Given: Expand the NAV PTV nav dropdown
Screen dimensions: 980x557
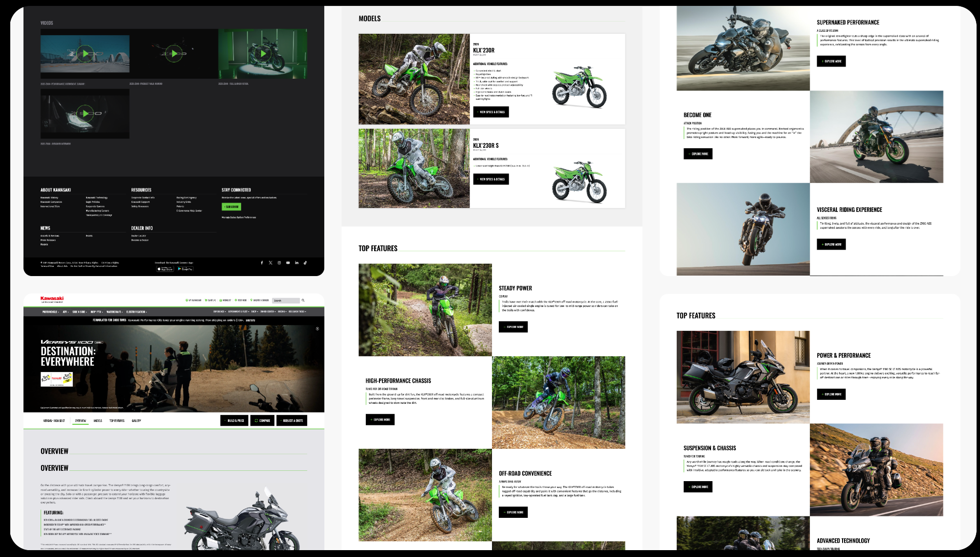Looking at the screenshot, I should (x=96, y=312).
